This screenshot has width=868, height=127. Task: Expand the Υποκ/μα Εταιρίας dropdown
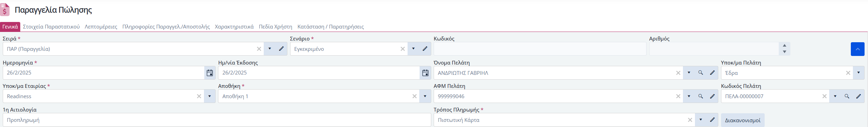tap(209, 96)
